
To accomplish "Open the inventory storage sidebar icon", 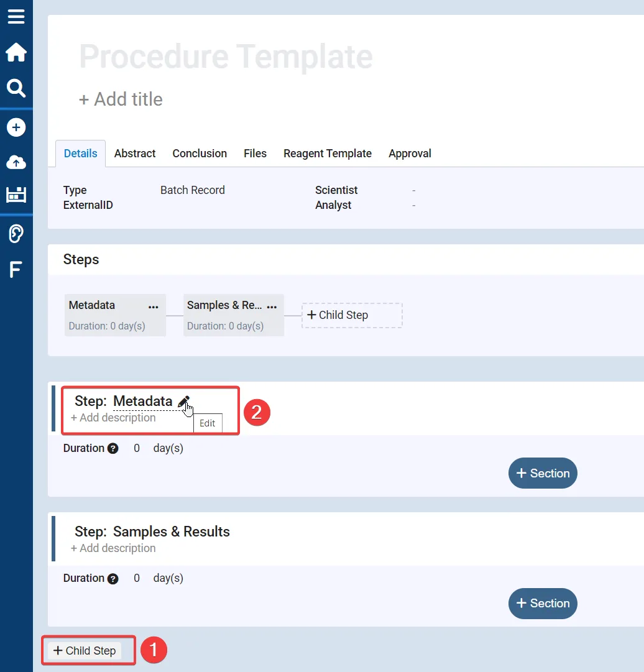I will click(16, 195).
